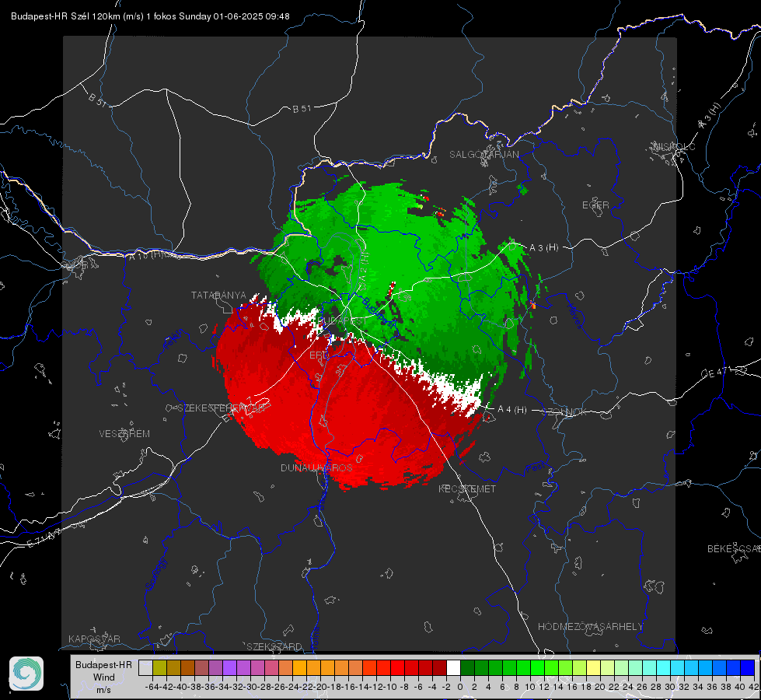Select the blue Somogy county label

155,574
